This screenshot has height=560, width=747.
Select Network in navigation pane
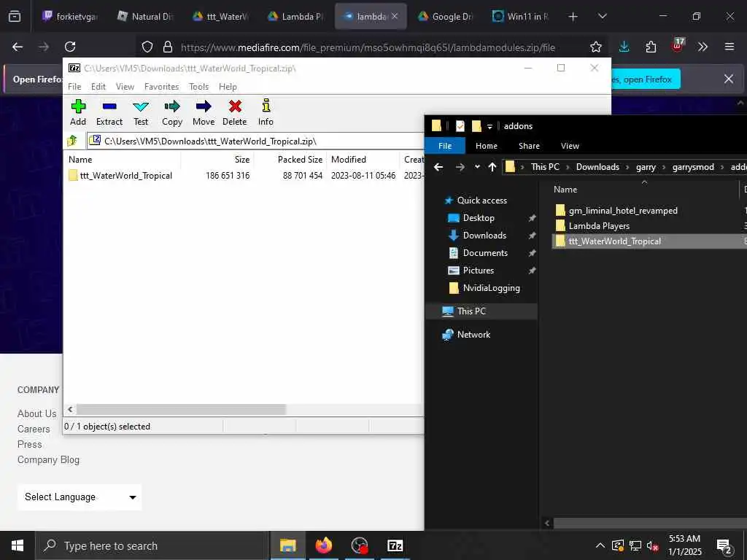(x=473, y=334)
